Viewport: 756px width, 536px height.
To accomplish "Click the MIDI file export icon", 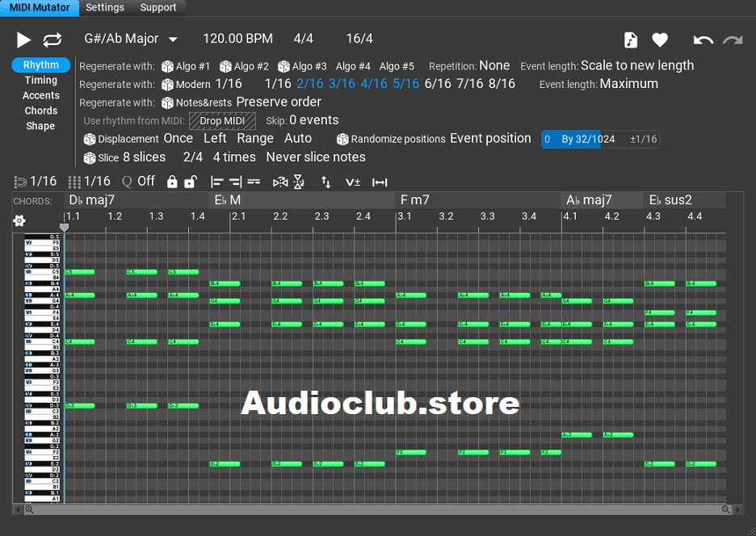I will tap(631, 40).
